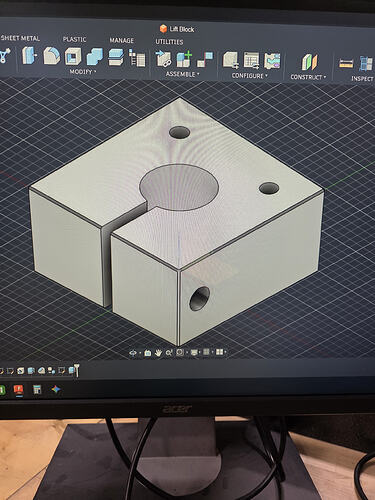
Task: Select the Offset Plane construct tool
Action: (x=310, y=62)
